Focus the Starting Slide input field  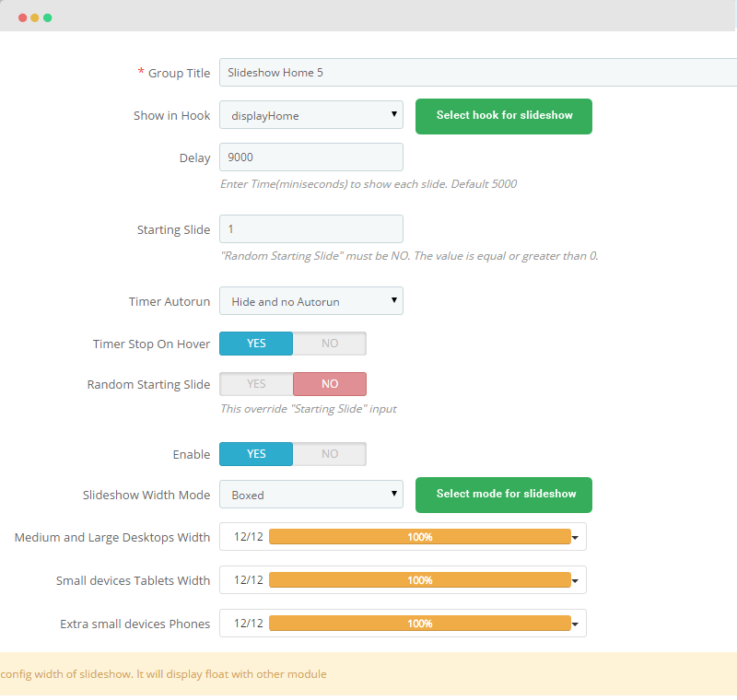[x=311, y=228]
